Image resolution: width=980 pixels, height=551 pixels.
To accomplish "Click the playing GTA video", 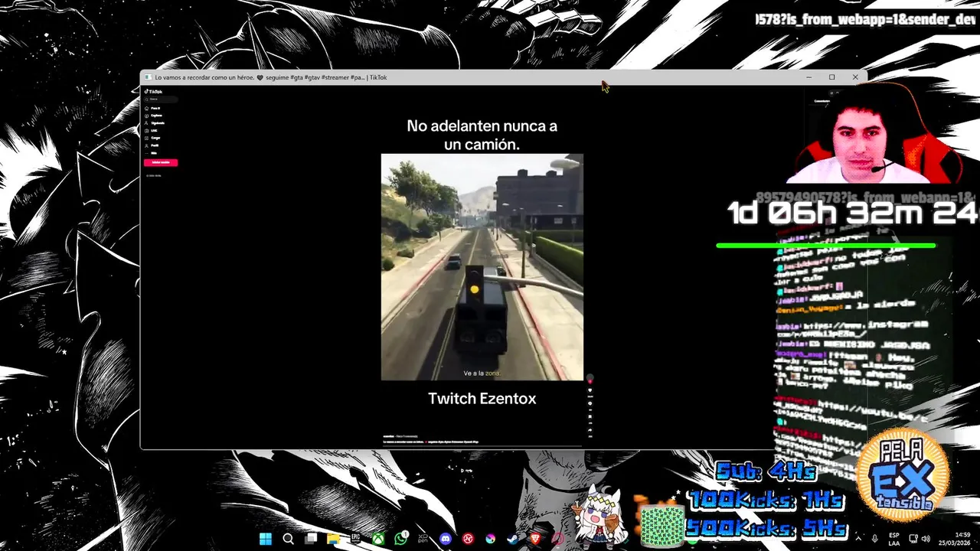I will click(x=482, y=267).
